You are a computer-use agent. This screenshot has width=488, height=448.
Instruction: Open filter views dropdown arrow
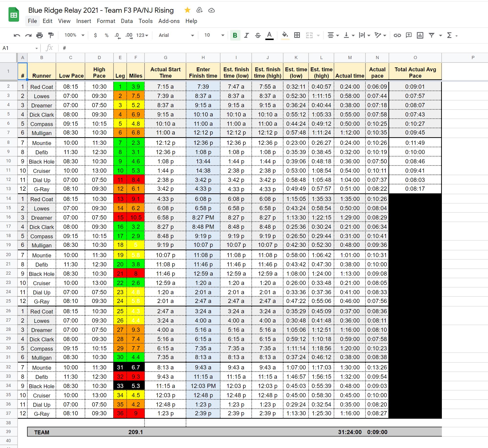click(440, 36)
